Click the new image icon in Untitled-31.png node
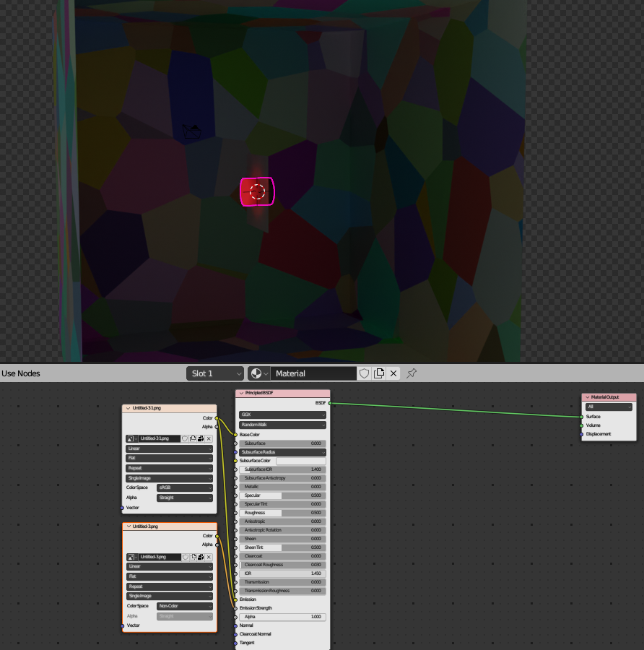 (193, 438)
